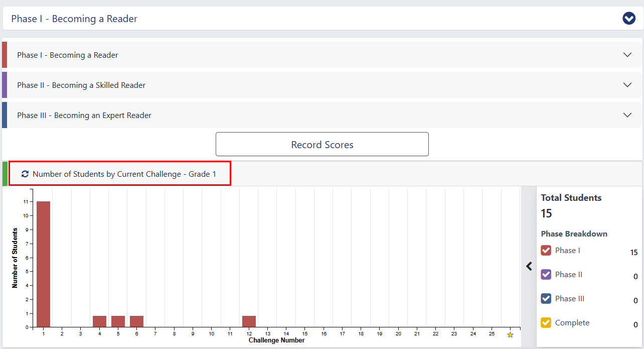Click the bar for Challenge 1
644x349 pixels.
44,264
